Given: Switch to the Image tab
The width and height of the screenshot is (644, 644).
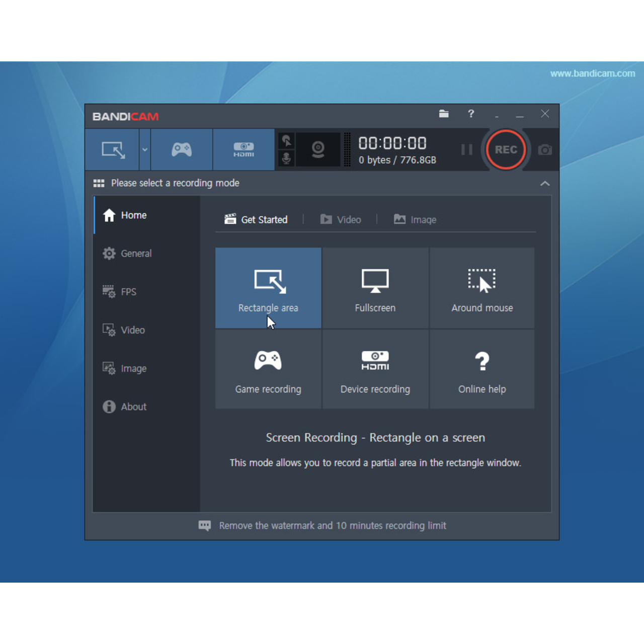Looking at the screenshot, I should (415, 219).
